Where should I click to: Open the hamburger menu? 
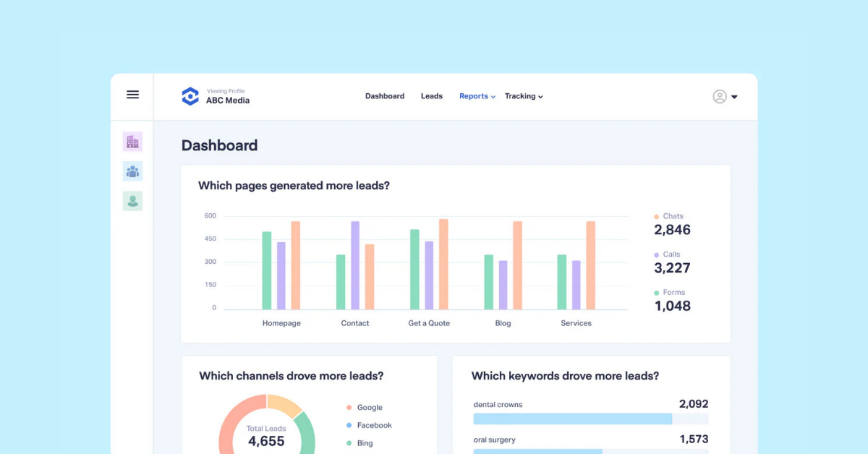point(132,95)
